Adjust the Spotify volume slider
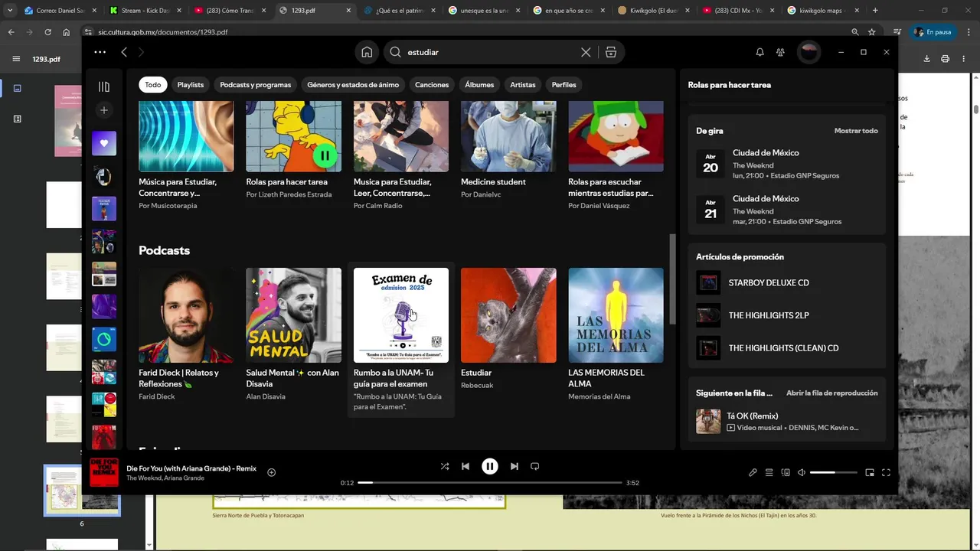980x551 pixels. click(x=834, y=472)
